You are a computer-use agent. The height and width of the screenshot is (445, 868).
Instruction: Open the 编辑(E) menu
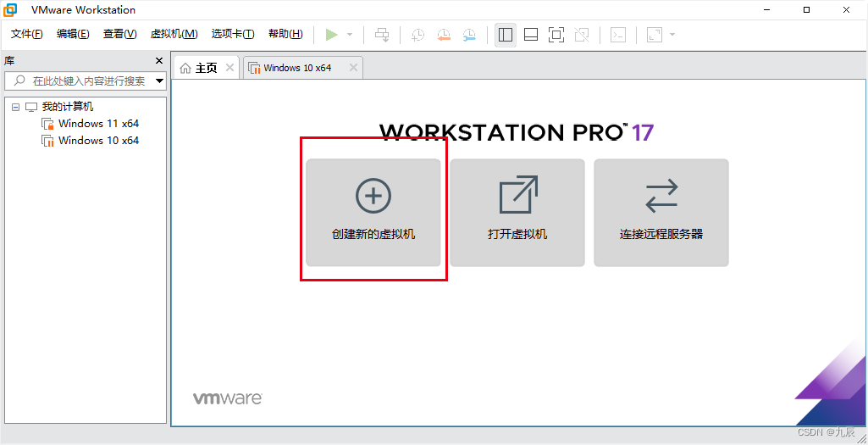pyautogui.click(x=73, y=34)
